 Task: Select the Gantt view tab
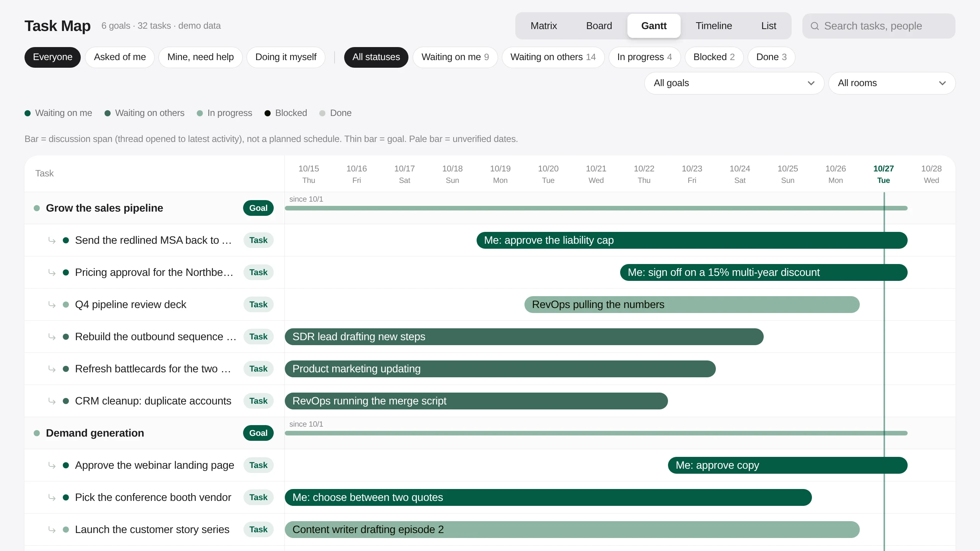point(654,26)
